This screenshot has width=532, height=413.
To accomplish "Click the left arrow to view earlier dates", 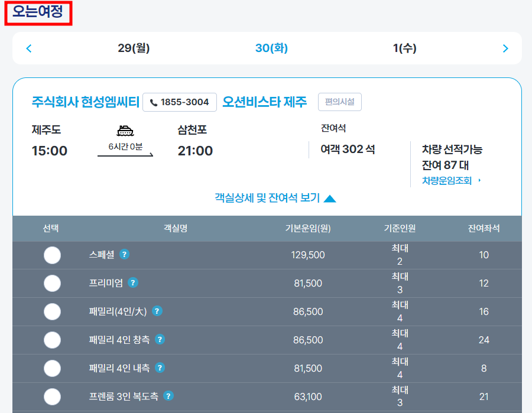I will [x=28, y=48].
